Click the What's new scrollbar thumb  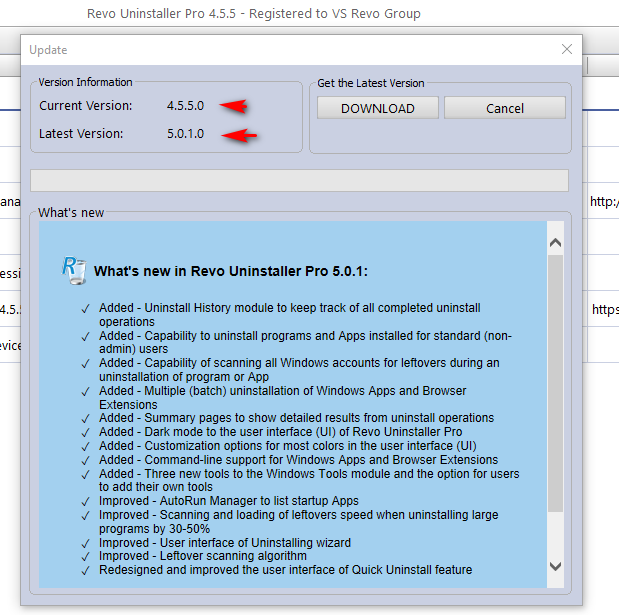(x=555, y=383)
